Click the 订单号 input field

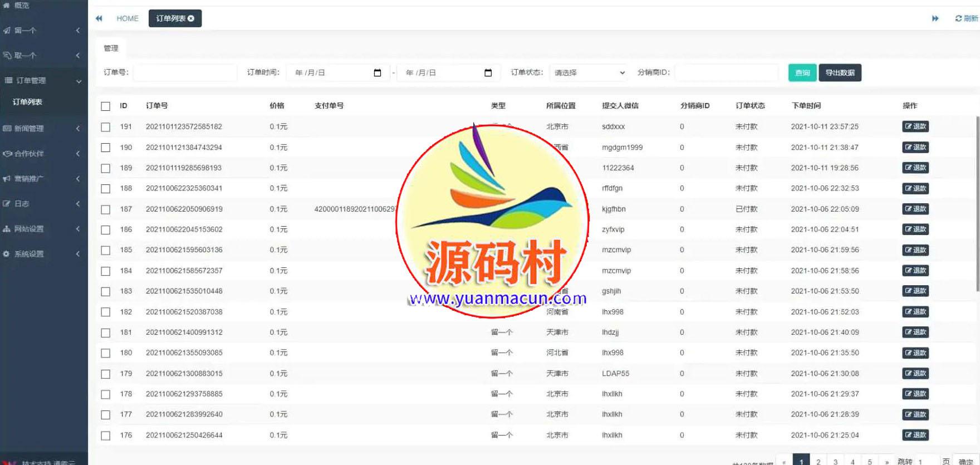(x=185, y=73)
